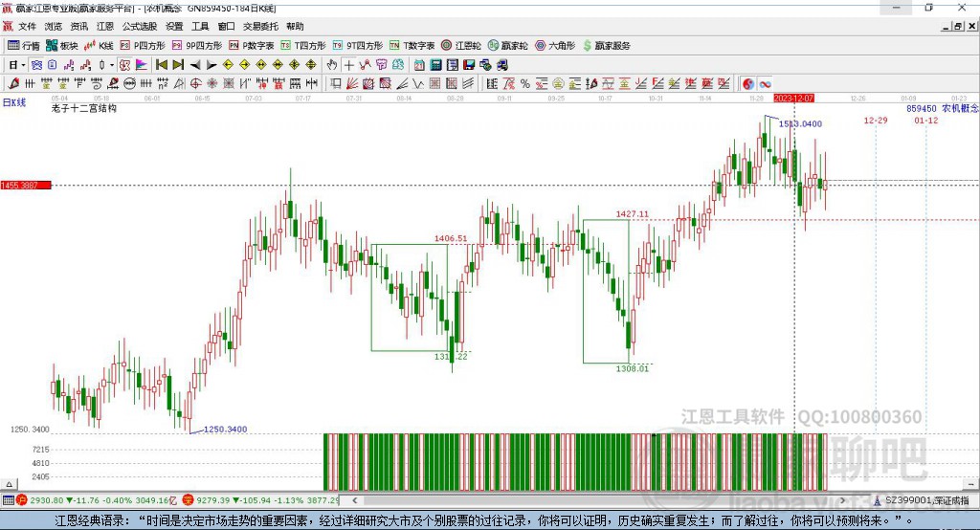Activate the crosshair cursor tool
980x530 pixels.
pyautogui.click(x=349, y=65)
